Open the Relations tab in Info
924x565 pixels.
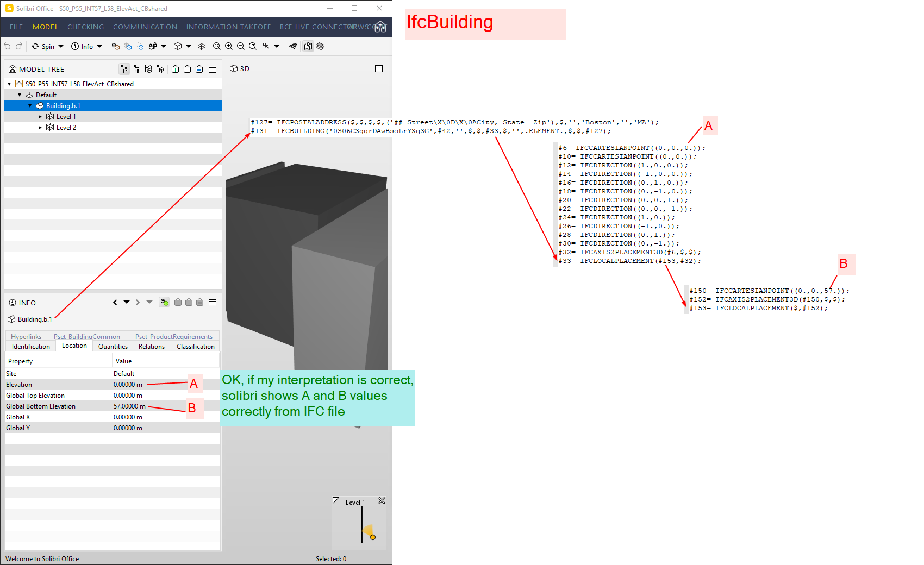pyautogui.click(x=152, y=347)
